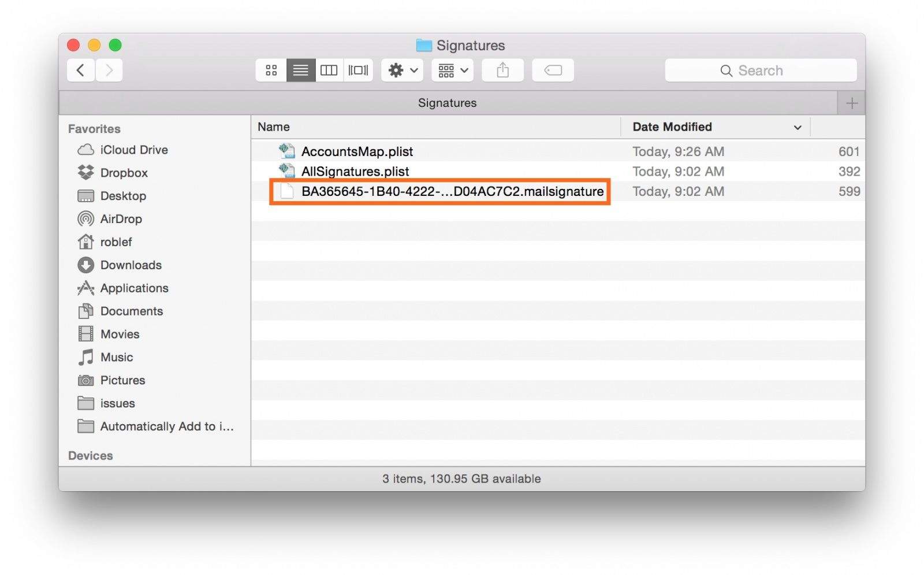
Task: Switch to icon view in toolbar
Action: [x=271, y=71]
